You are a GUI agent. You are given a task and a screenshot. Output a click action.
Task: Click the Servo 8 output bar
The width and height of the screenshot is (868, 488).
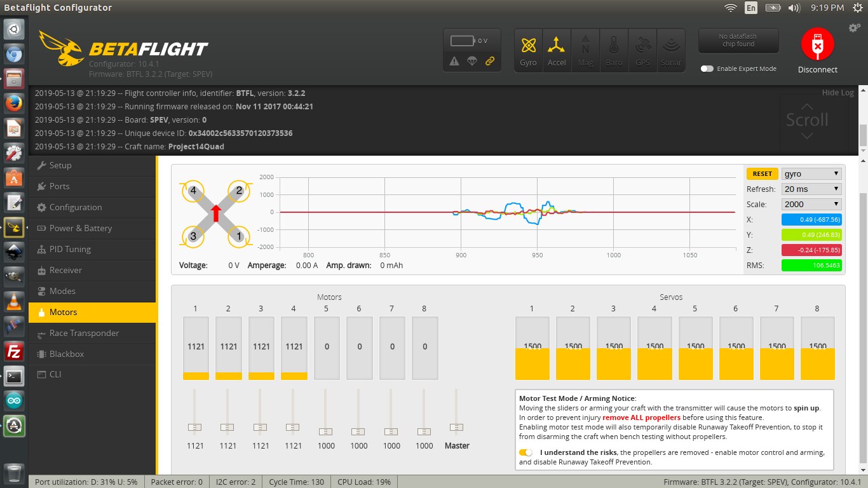[x=818, y=349]
